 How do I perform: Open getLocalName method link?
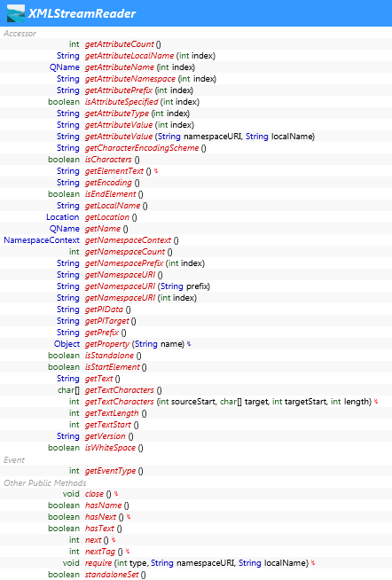(113, 205)
